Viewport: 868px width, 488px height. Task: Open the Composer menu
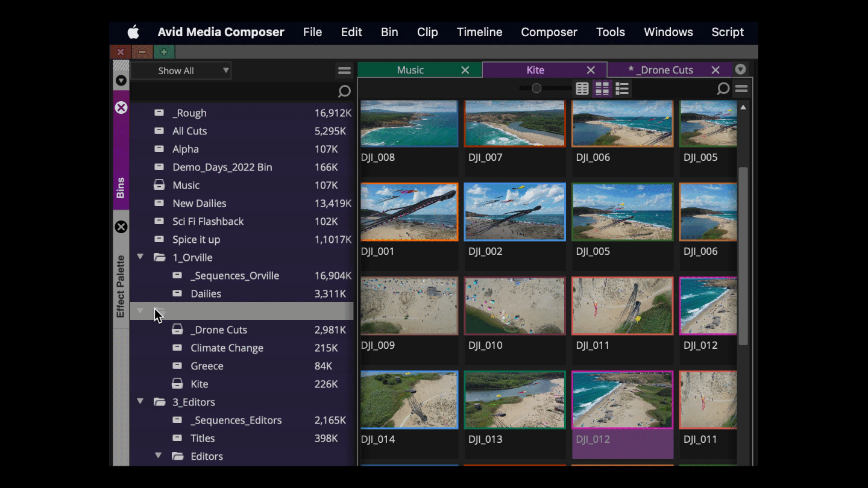549,32
